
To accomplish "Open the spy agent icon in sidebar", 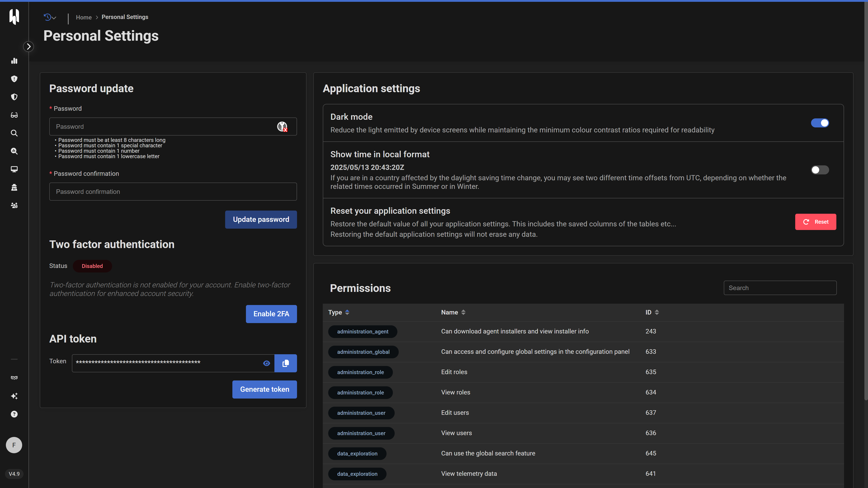I will 14,187.
